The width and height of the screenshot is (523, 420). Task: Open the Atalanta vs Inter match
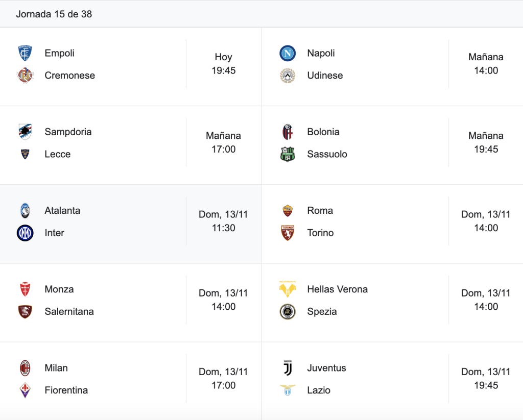pos(131,224)
